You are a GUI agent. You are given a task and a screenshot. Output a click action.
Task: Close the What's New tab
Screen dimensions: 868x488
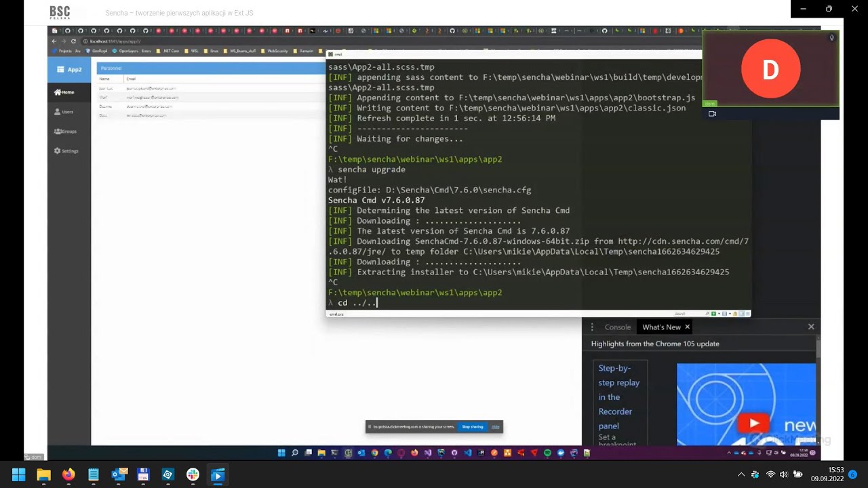pyautogui.click(x=687, y=327)
